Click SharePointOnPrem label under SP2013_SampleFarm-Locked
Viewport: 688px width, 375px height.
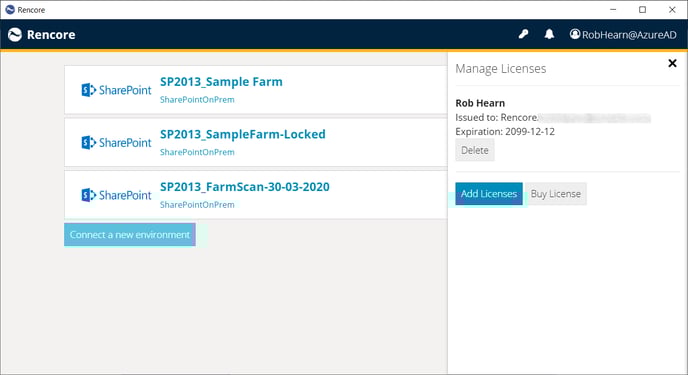tap(197, 152)
